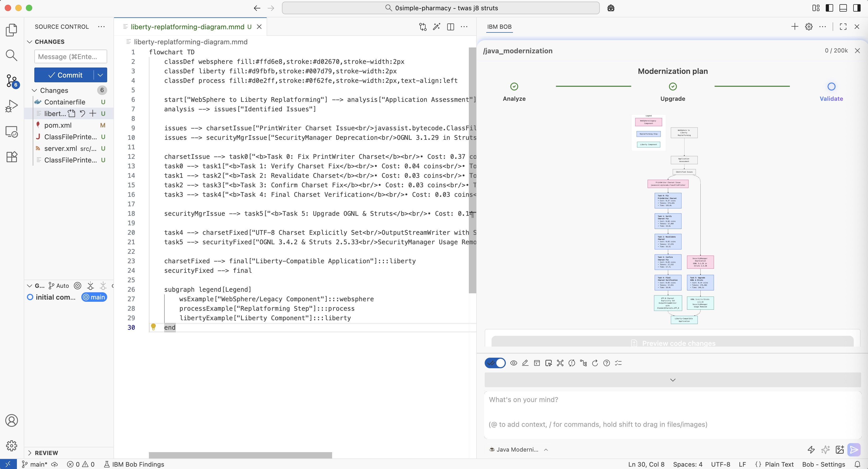The width and height of the screenshot is (868, 469).
Task: Open the Java Modernization mode selector
Action: [518, 449]
